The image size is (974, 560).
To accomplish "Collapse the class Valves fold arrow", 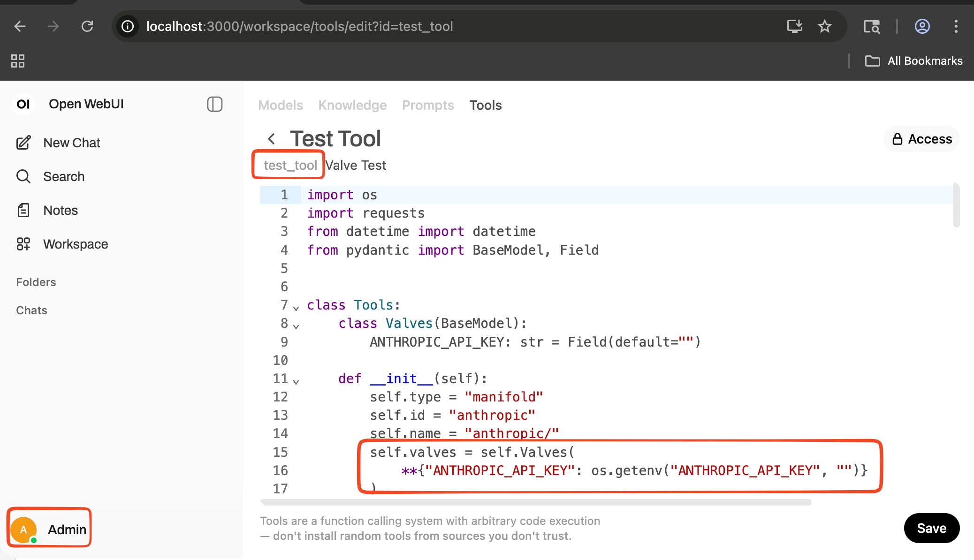I will (296, 326).
